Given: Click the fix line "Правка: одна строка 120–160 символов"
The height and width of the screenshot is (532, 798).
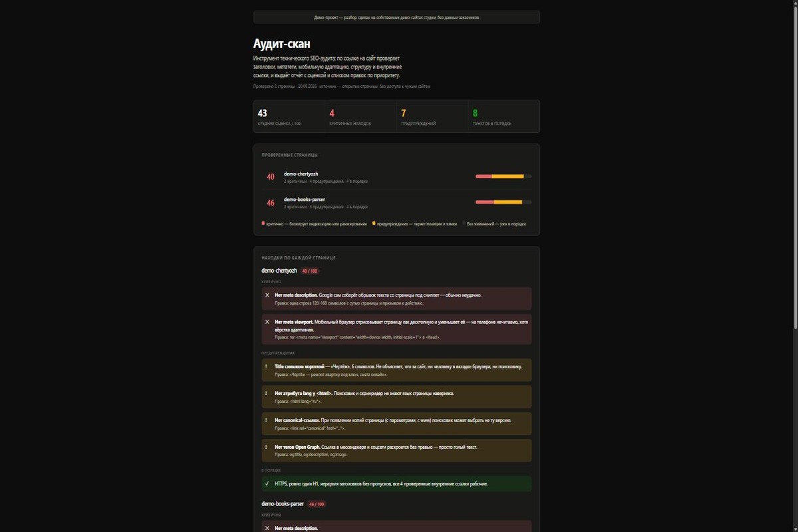Looking at the screenshot, I should tap(348, 303).
